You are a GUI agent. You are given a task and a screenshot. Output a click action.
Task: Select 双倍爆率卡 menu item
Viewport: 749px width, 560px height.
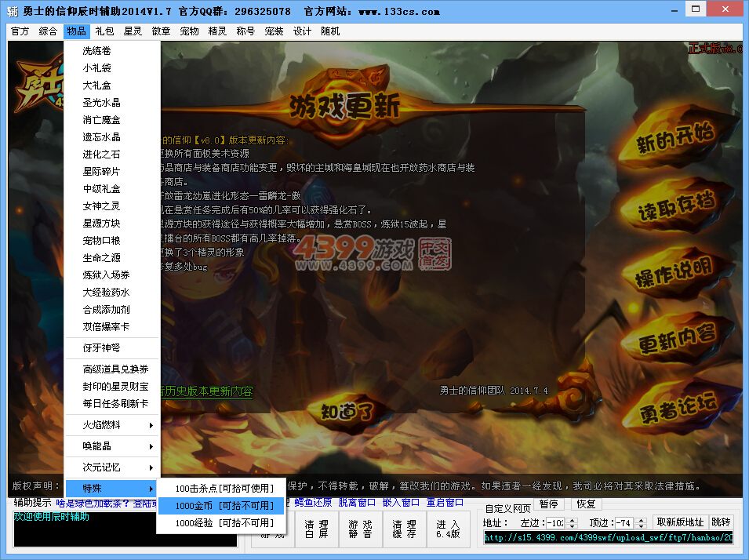point(112,326)
